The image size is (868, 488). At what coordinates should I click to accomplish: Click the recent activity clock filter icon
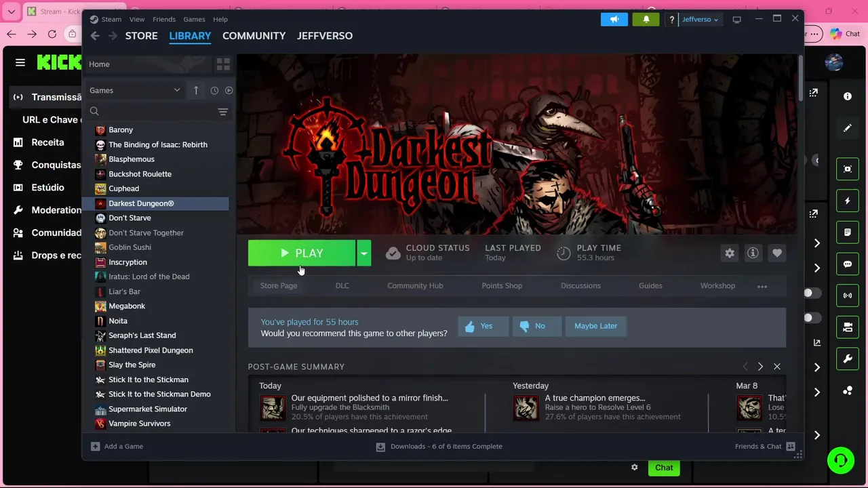click(214, 90)
